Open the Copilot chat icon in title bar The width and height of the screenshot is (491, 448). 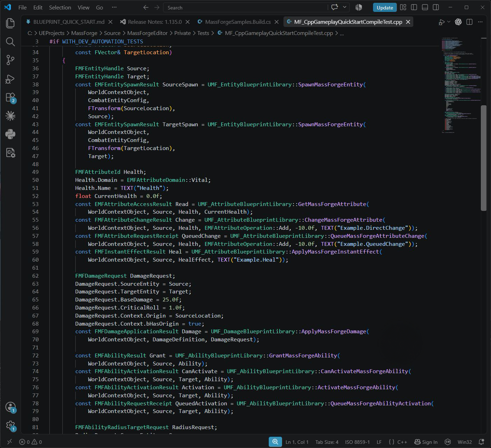[x=335, y=7]
